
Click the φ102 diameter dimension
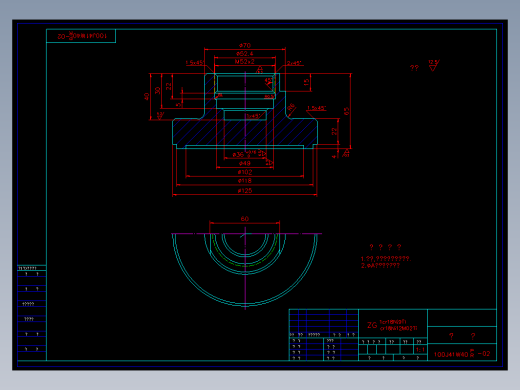pos(245,172)
